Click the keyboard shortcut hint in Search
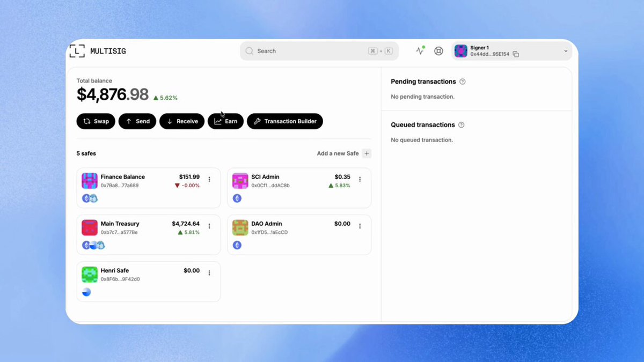The height and width of the screenshot is (362, 644). pos(380,51)
